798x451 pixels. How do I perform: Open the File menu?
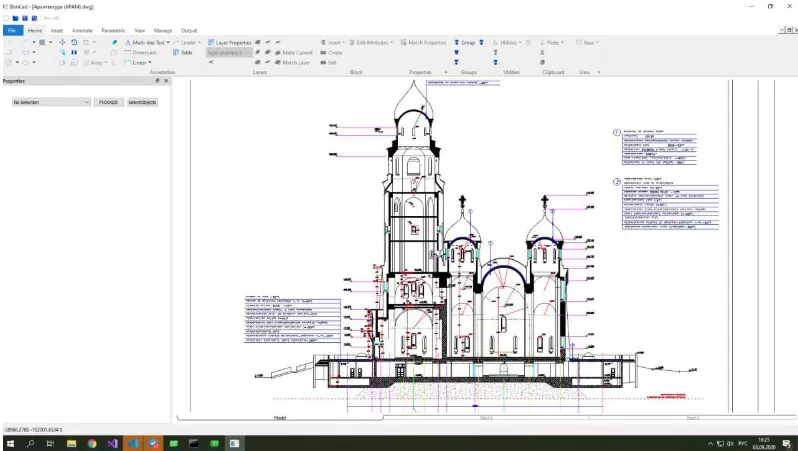12,31
